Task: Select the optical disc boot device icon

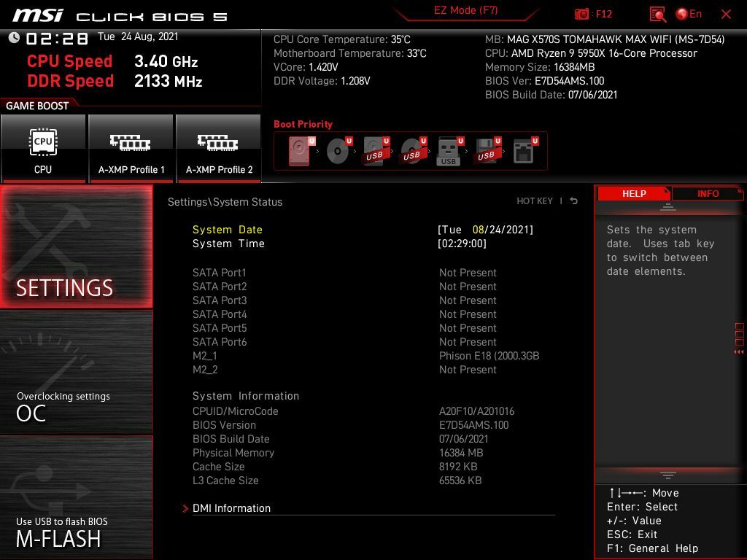Action: [338, 151]
